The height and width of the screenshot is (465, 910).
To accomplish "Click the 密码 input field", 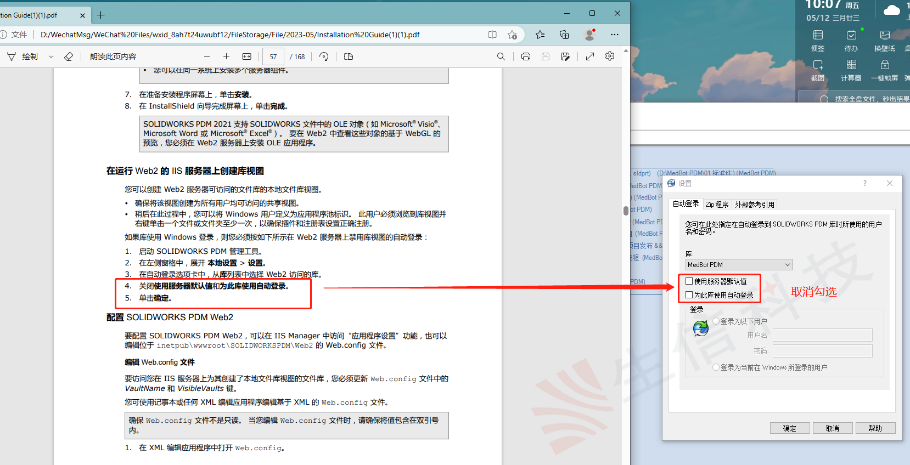I will tap(822, 351).
